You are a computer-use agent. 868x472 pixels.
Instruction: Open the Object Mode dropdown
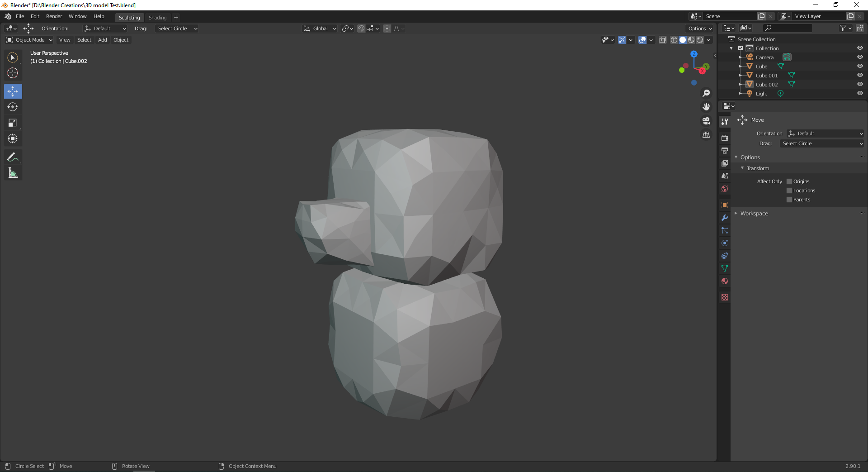[x=29, y=40]
